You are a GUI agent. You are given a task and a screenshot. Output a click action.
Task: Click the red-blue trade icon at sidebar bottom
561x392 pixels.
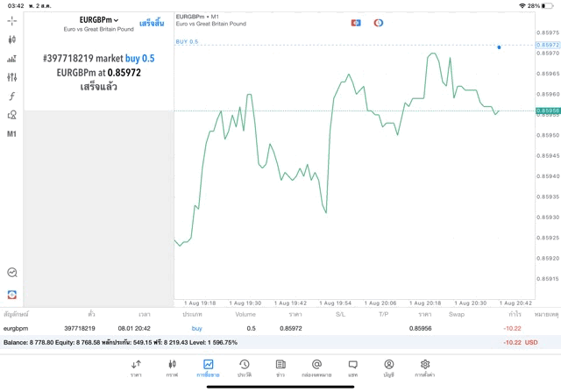click(11, 295)
